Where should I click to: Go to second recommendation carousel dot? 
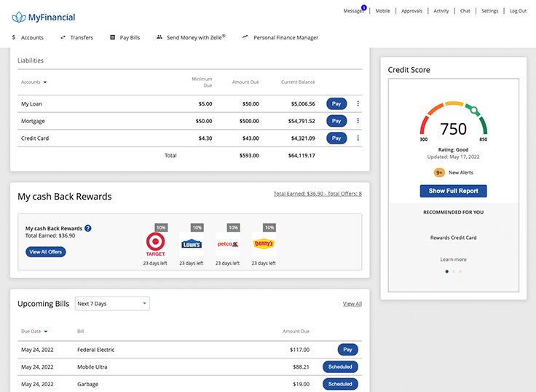(453, 271)
